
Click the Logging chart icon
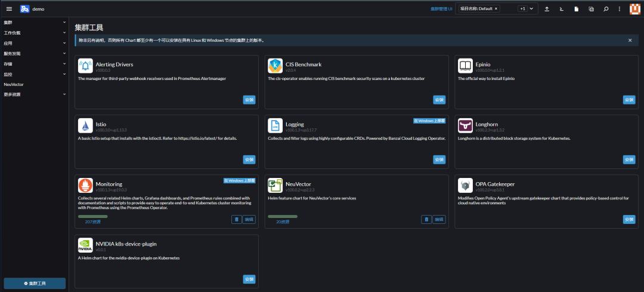275,125
